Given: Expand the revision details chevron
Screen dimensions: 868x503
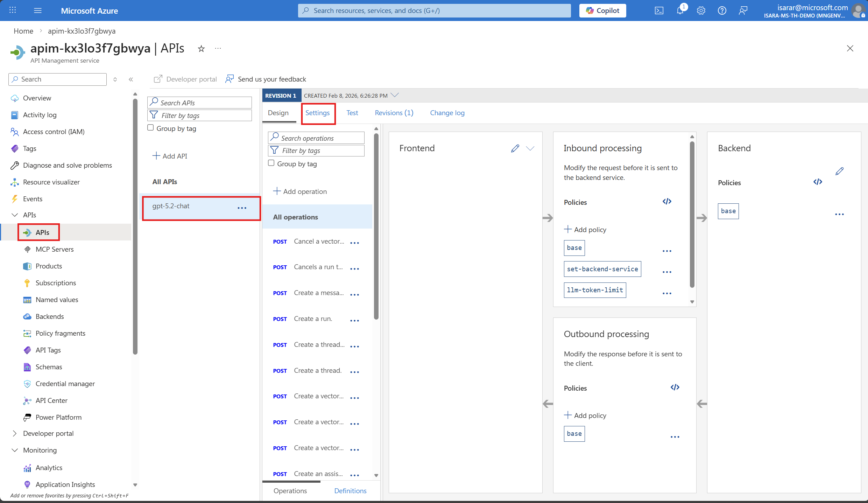Looking at the screenshot, I should click(x=395, y=95).
